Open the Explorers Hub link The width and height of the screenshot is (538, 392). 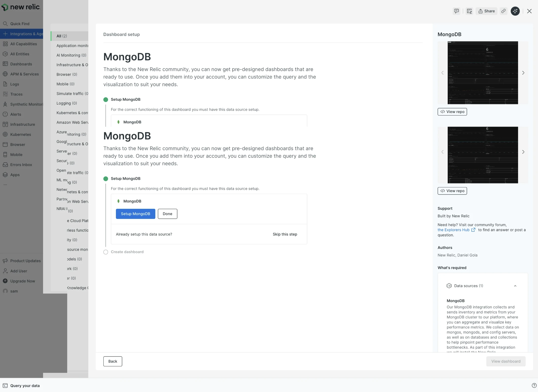pos(456,230)
